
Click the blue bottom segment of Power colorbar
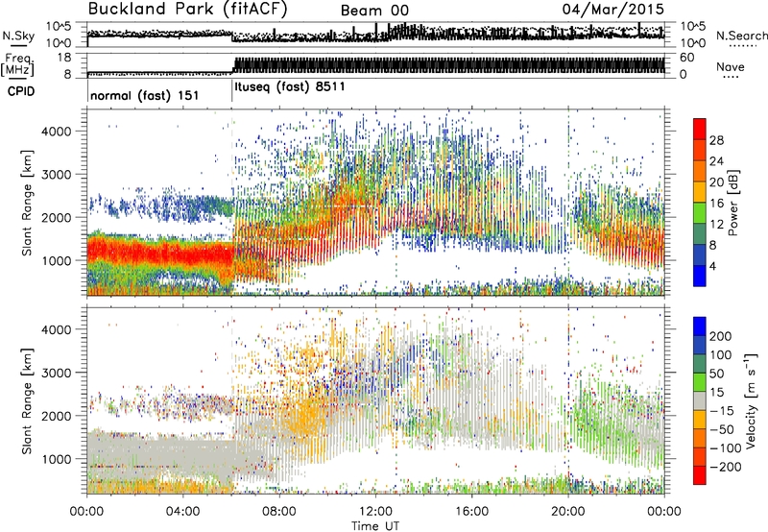point(700,276)
